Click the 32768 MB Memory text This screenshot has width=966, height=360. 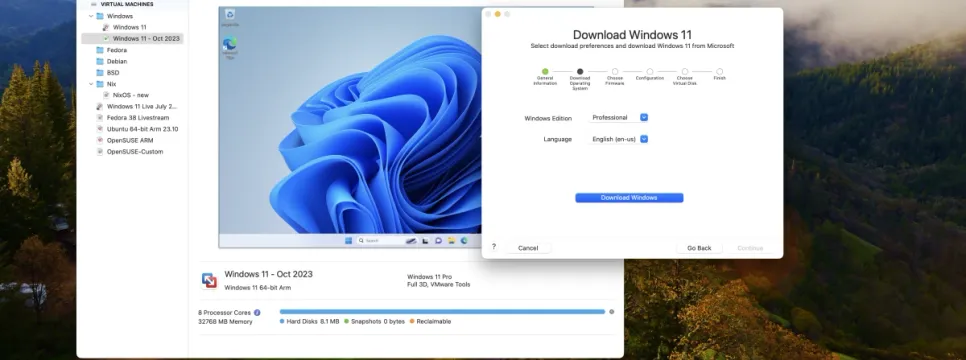(x=225, y=322)
